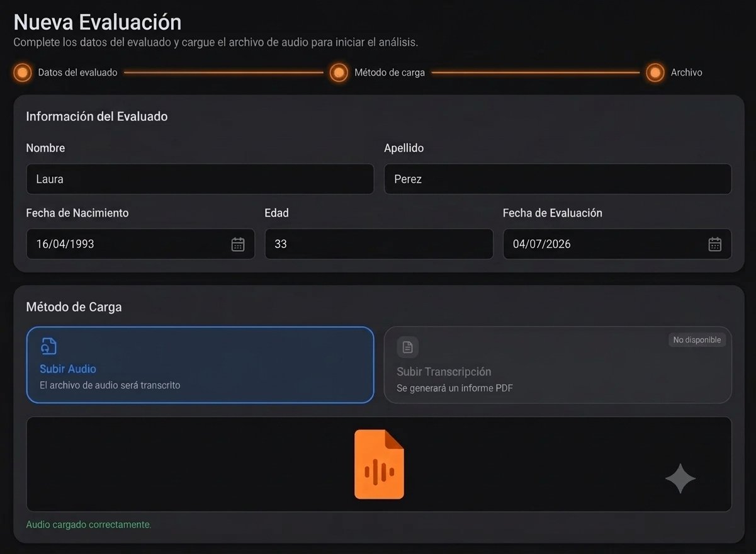
Task: Open the Fecha de Nacimiento calendar icon
Action: coord(238,244)
